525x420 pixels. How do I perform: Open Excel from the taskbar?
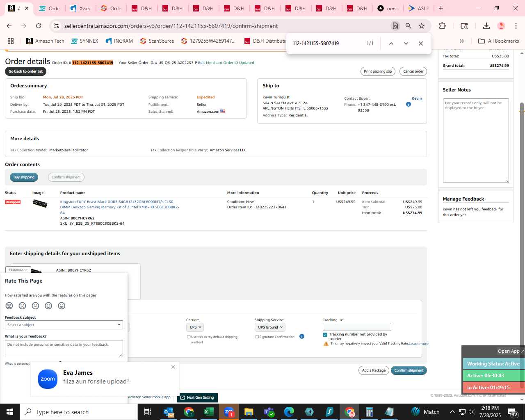pyautogui.click(x=209, y=412)
